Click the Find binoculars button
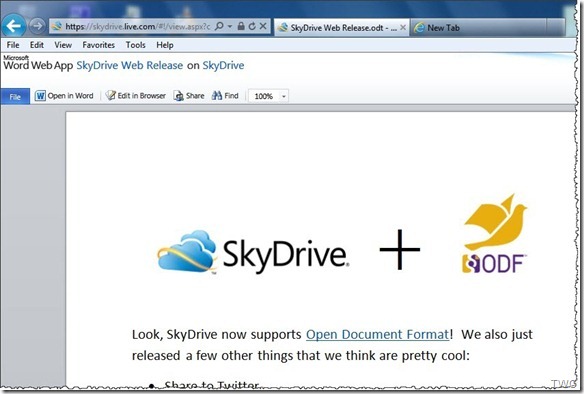 pyautogui.click(x=225, y=96)
